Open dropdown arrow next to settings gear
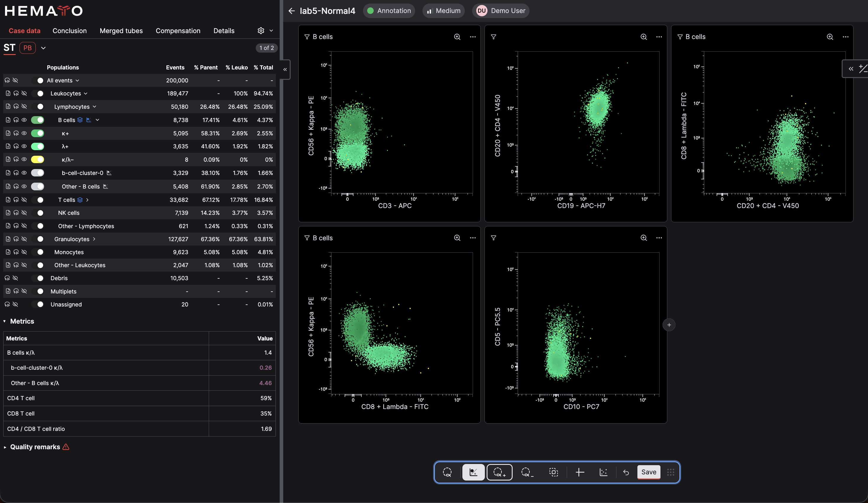Screen dimensions: 868x503 point(271,31)
